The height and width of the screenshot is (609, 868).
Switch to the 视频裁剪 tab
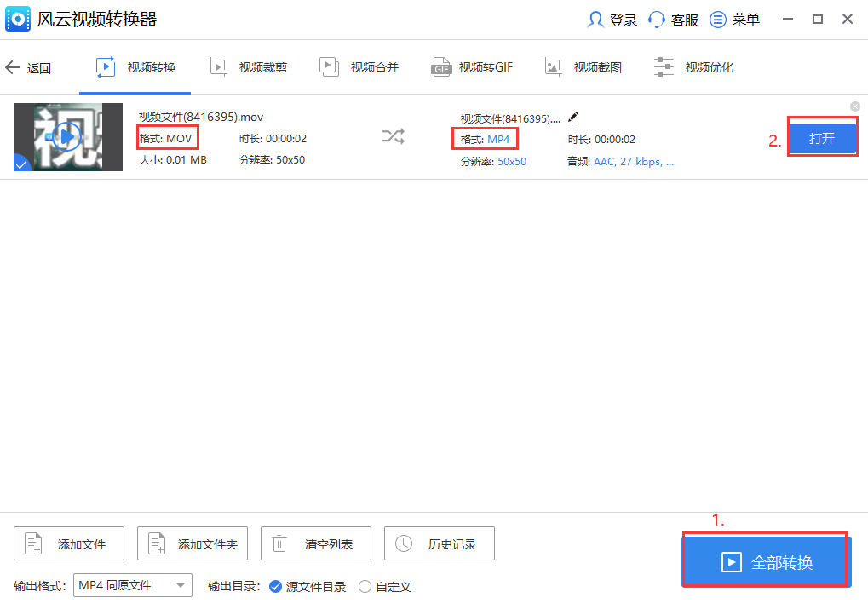(x=247, y=67)
